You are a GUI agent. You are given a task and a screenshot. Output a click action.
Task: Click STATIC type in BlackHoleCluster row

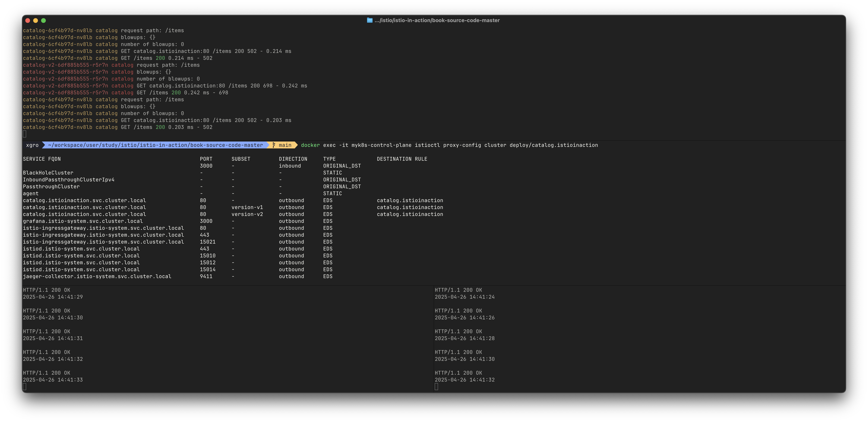333,173
